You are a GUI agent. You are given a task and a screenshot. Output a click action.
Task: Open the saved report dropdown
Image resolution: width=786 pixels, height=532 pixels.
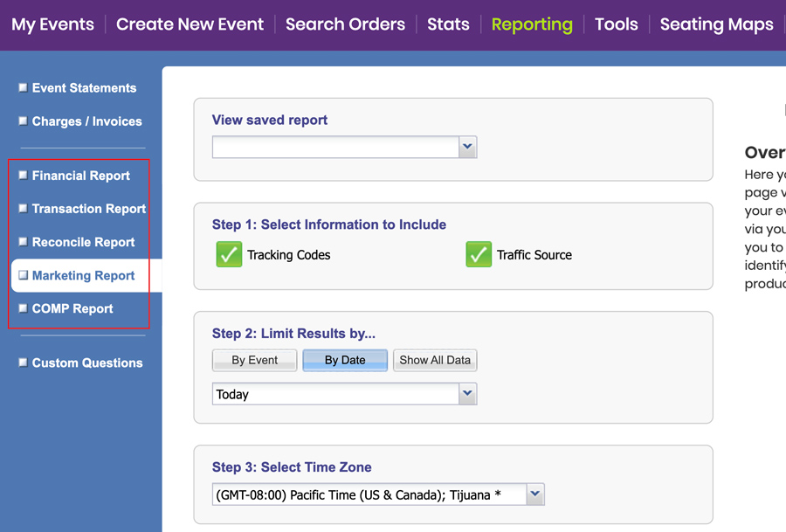[x=468, y=147]
